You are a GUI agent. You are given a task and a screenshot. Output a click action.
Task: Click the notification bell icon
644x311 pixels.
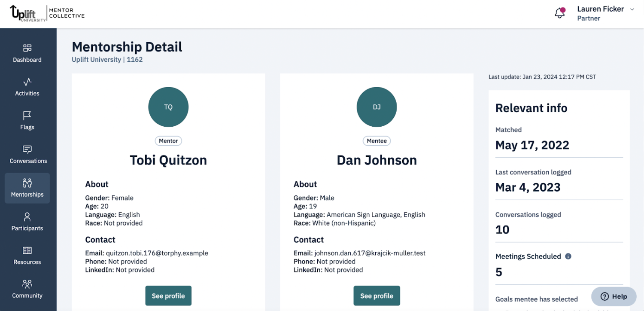559,13
